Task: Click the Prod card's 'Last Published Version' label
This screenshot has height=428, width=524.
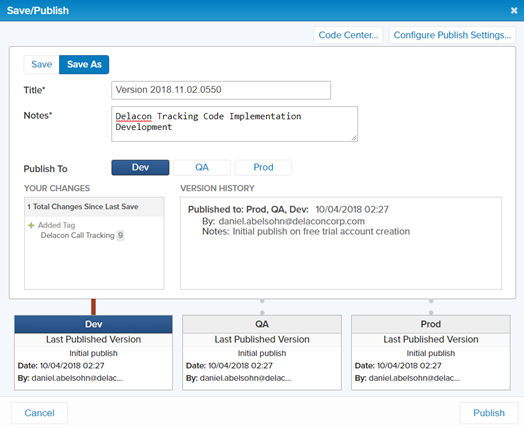Action: click(431, 339)
